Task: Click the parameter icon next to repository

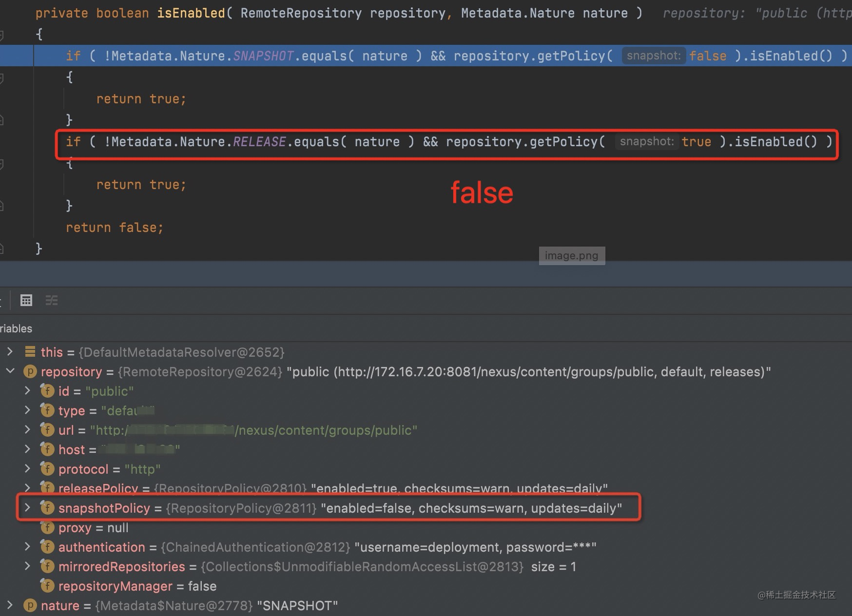Action: (x=30, y=371)
